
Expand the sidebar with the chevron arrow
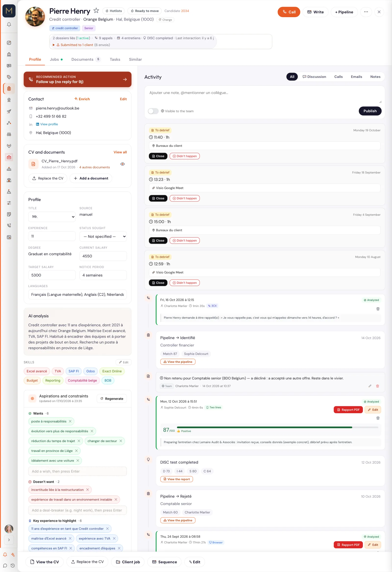click(9, 540)
